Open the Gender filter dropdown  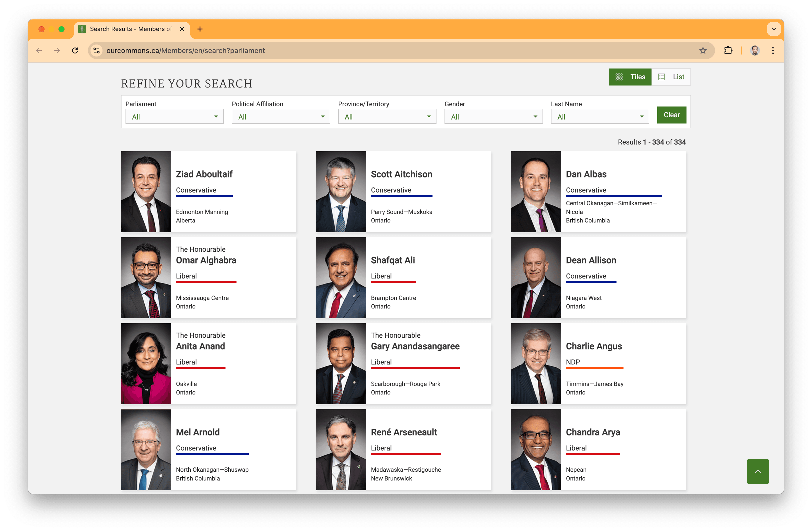493,117
